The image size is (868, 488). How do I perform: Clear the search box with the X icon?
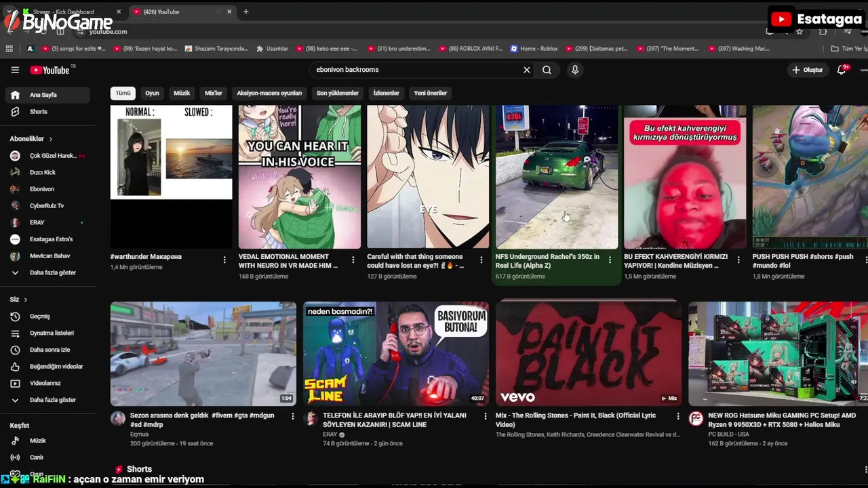point(526,70)
